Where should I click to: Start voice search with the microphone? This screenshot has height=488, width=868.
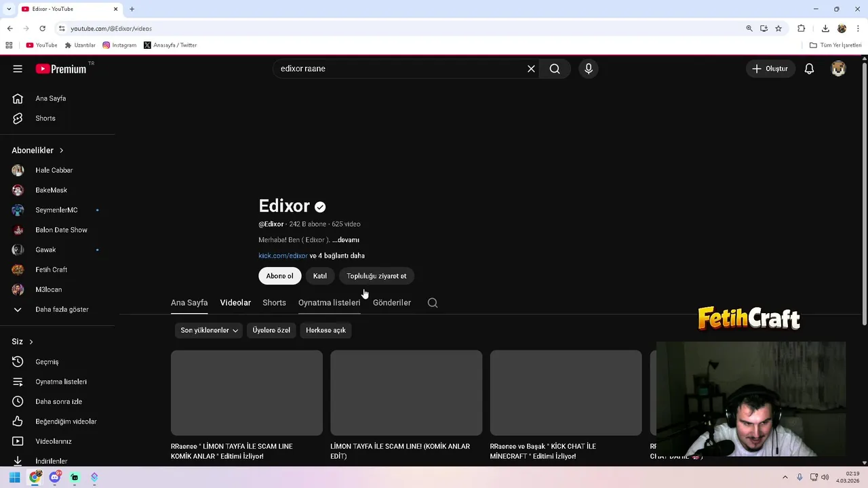point(589,68)
